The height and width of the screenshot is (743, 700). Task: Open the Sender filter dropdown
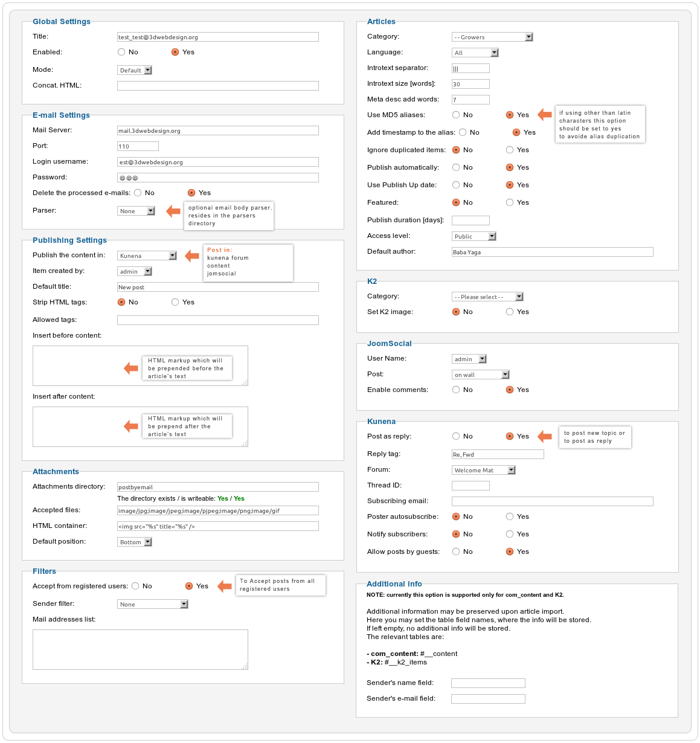(153, 604)
